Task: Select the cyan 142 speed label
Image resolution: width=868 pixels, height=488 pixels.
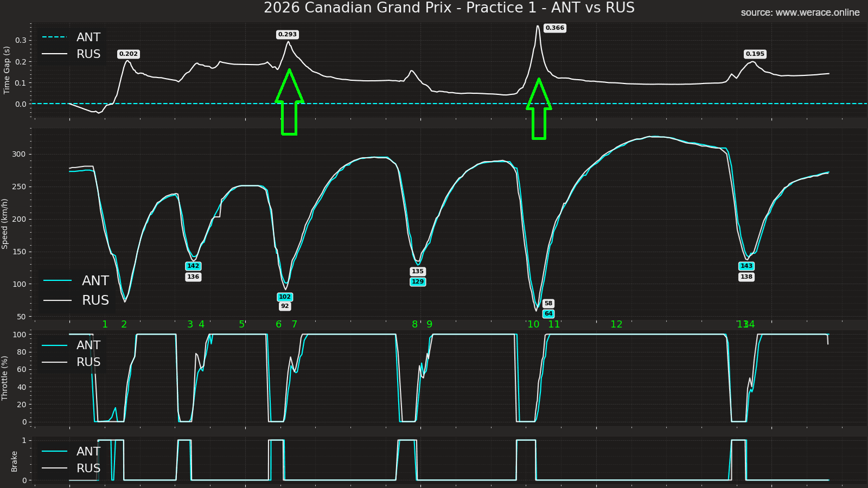Action: (x=193, y=266)
